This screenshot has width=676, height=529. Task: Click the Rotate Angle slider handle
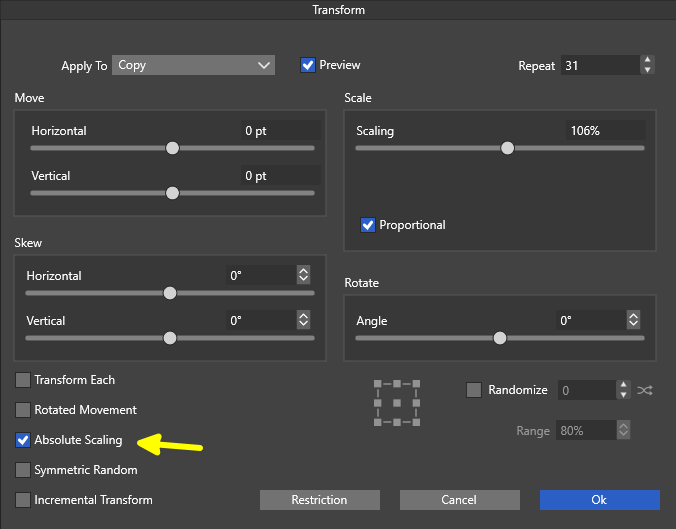click(500, 338)
